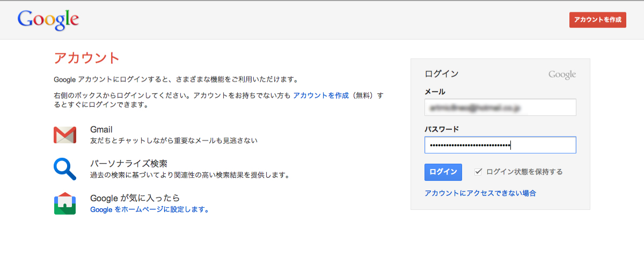Focus the メール email input field
Screen dimensions: 644x270
[500, 107]
